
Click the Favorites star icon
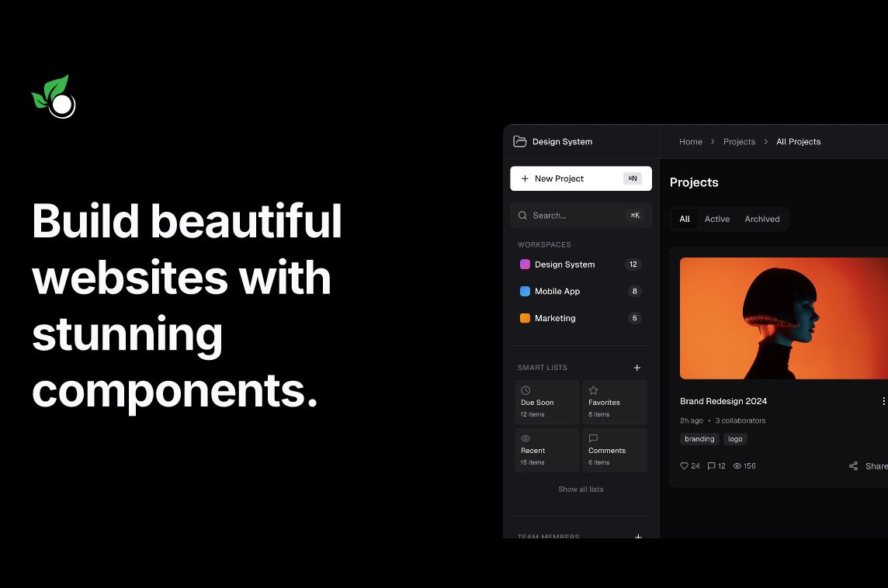tap(594, 390)
